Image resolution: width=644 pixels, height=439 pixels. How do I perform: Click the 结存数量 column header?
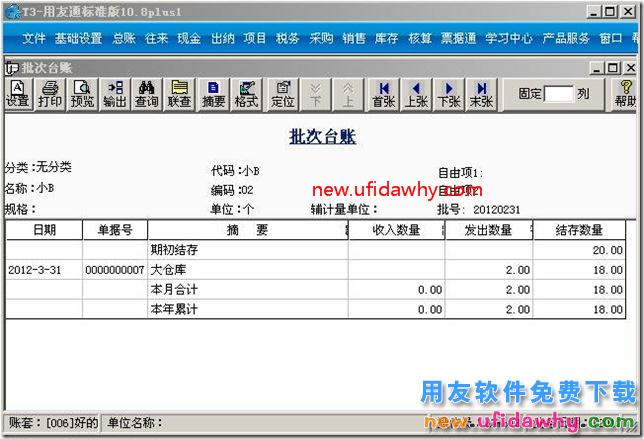tap(579, 230)
